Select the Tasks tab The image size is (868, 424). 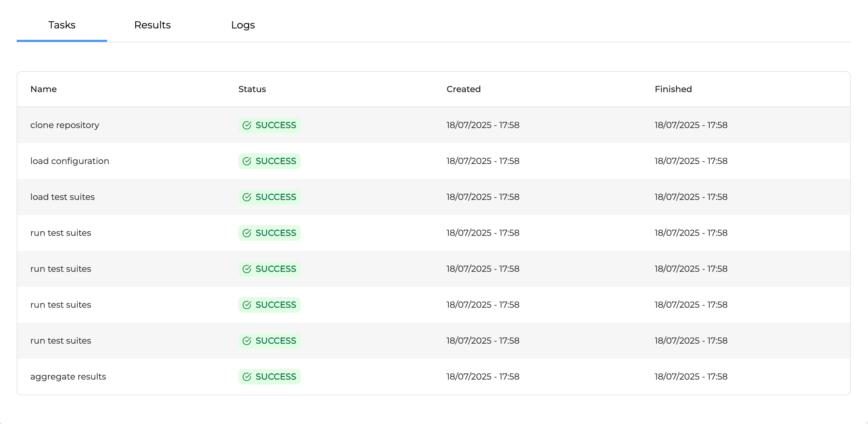click(62, 25)
